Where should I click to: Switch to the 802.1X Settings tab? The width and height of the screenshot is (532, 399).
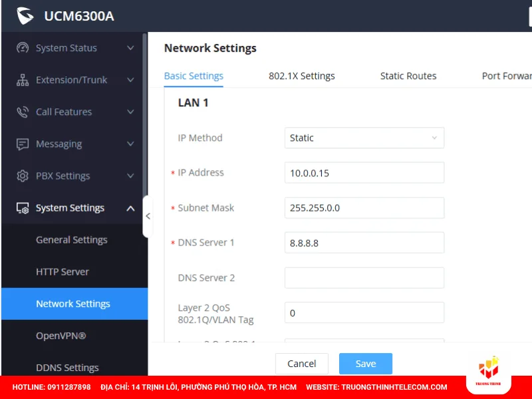tap(302, 76)
